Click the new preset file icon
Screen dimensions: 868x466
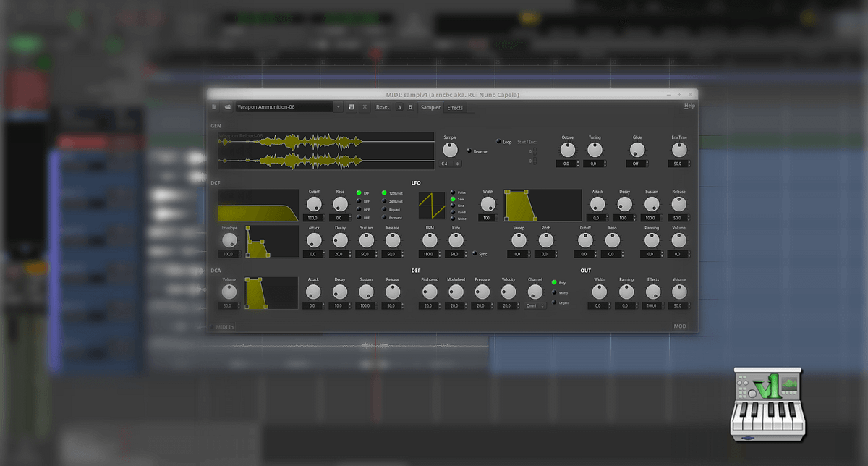[214, 107]
